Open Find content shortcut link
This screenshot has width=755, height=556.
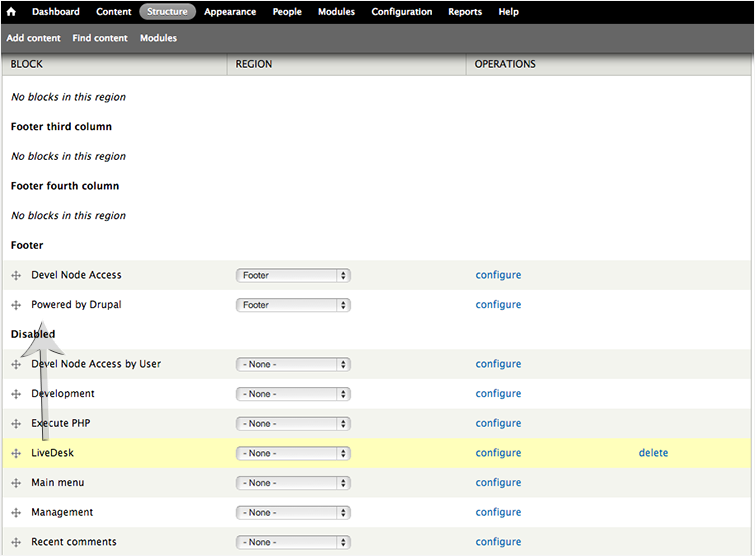[100, 38]
